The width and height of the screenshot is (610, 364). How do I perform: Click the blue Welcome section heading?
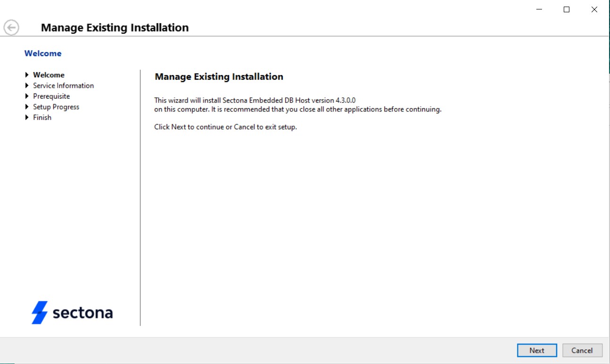tap(43, 53)
